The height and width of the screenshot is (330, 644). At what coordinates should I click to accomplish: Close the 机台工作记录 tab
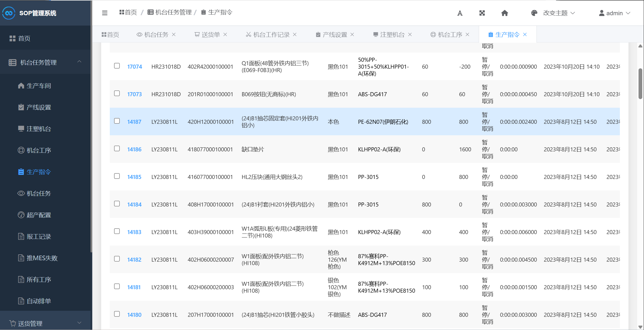pos(295,34)
